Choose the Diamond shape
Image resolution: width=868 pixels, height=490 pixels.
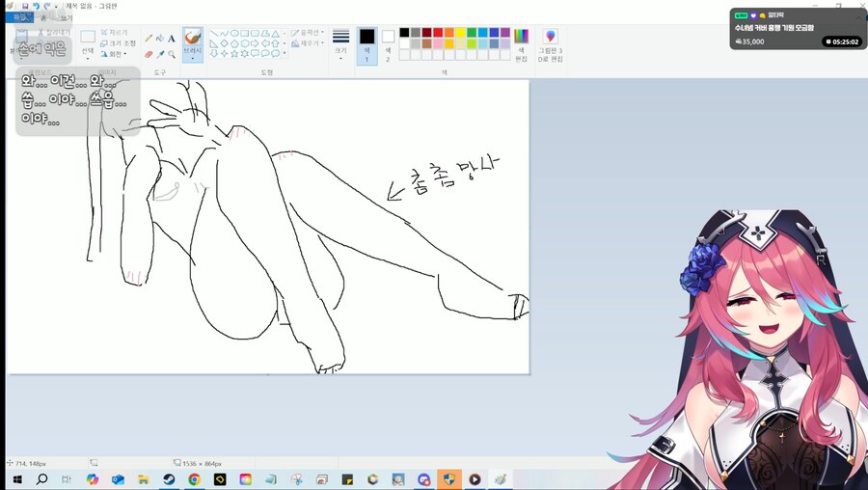224,43
